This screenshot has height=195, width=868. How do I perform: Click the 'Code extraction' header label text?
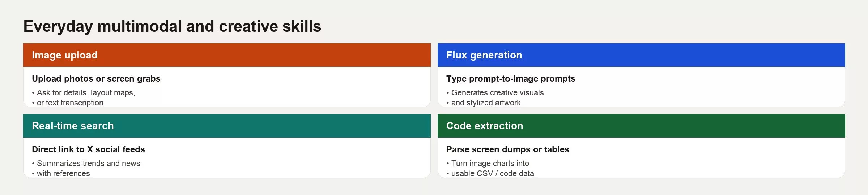click(485, 126)
